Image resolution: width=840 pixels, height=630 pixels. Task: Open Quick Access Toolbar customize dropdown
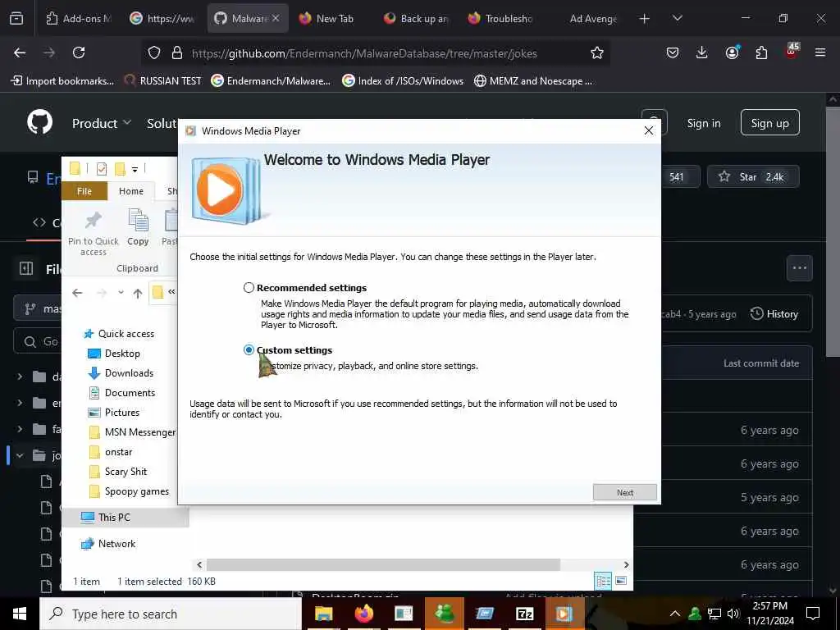point(135,169)
